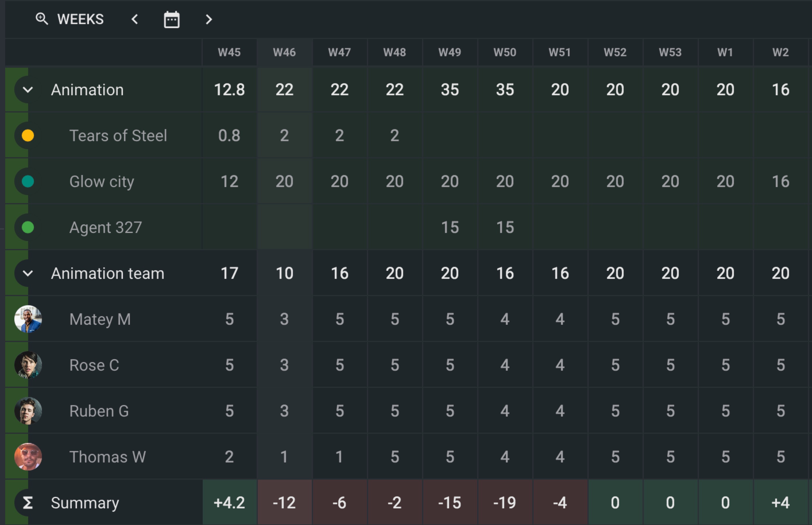
Task: Open the Glow city project row
Action: (x=102, y=181)
